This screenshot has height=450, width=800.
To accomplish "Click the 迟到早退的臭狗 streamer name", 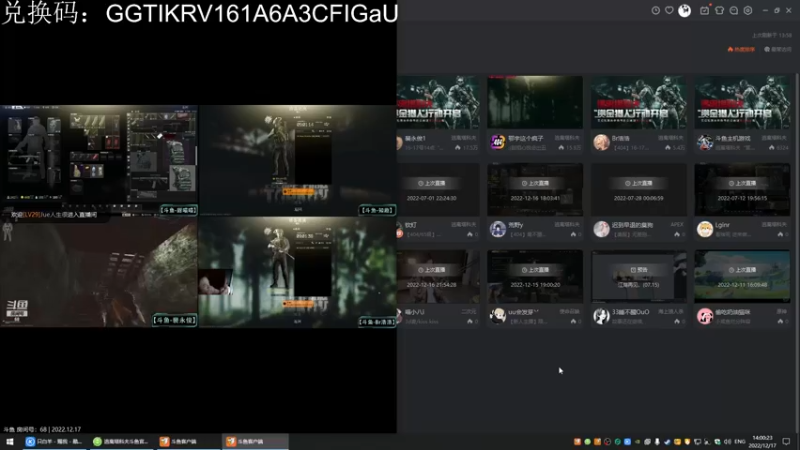I will (x=632, y=225).
